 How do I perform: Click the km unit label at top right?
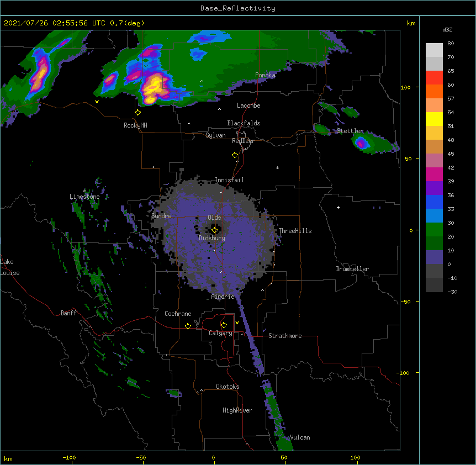(411, 23)
